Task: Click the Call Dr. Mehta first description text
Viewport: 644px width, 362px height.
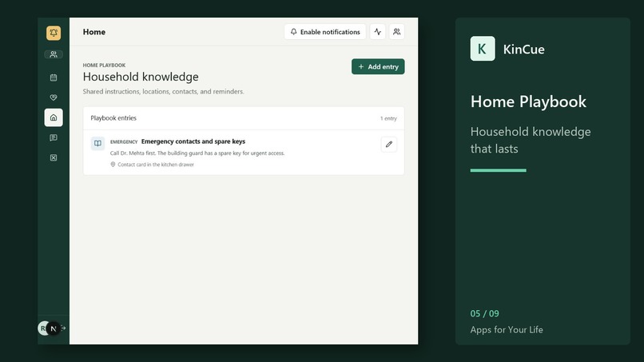Action: 197,153
